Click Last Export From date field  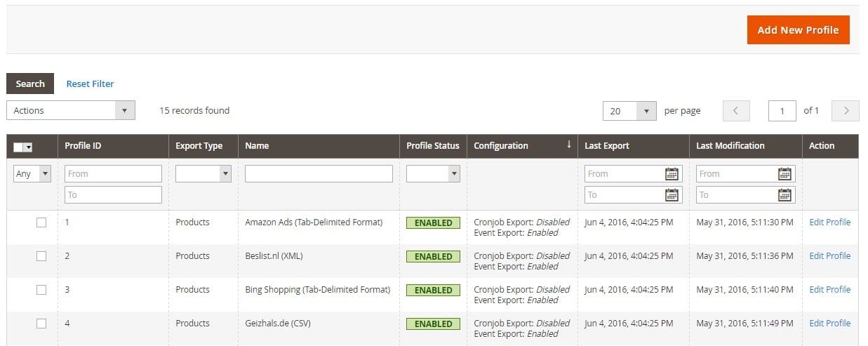pos(634,173)
